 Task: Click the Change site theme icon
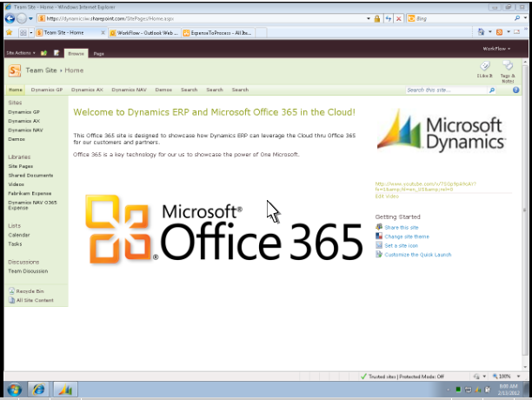379,236
